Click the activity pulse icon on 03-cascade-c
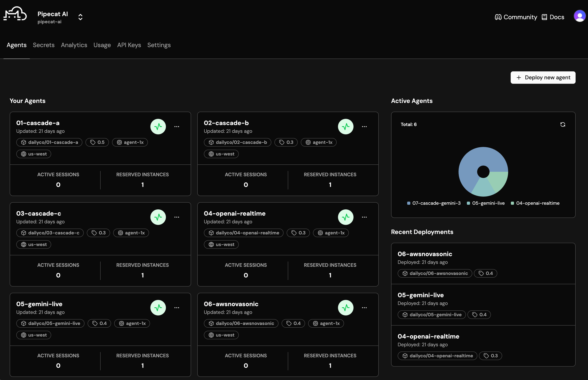 tap(158, 217)
